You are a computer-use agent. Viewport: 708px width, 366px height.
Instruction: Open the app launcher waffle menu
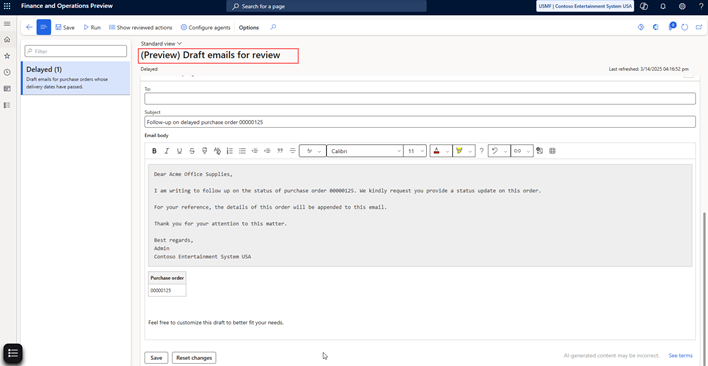[x=7, y=6]
